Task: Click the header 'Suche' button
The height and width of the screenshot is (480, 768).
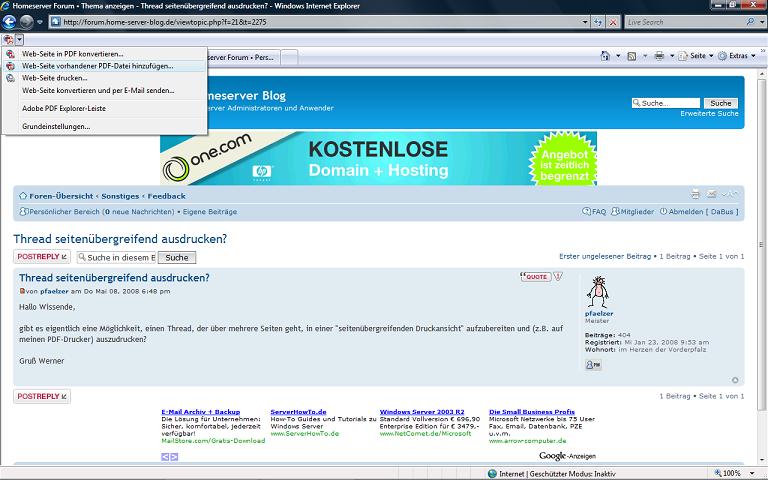Action: [x=720, y=103]
